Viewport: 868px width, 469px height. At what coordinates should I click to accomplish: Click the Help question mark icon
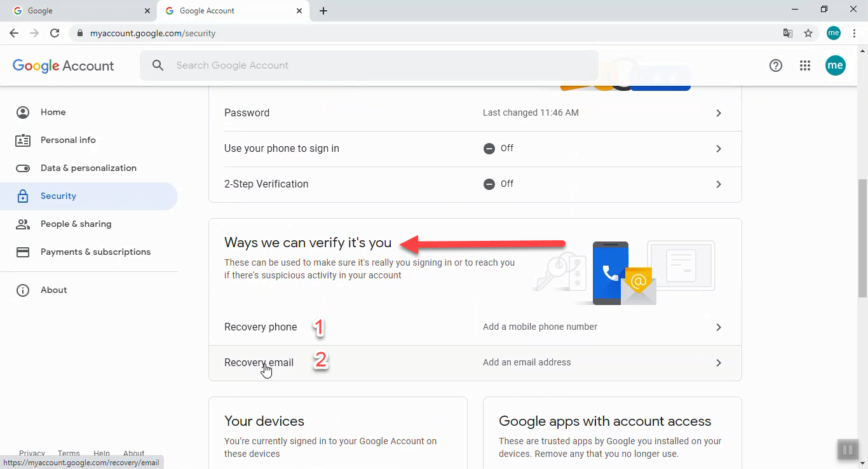click(775, 65)
